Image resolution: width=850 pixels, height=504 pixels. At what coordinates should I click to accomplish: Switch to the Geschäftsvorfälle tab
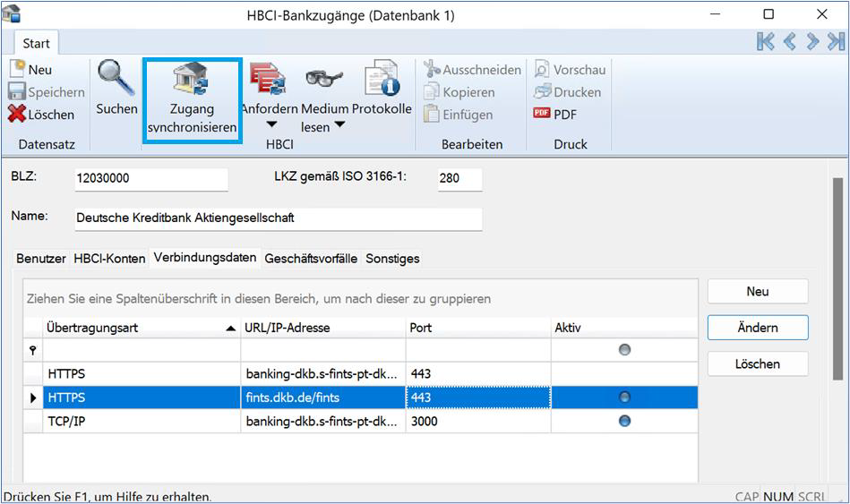coord(311,259)
